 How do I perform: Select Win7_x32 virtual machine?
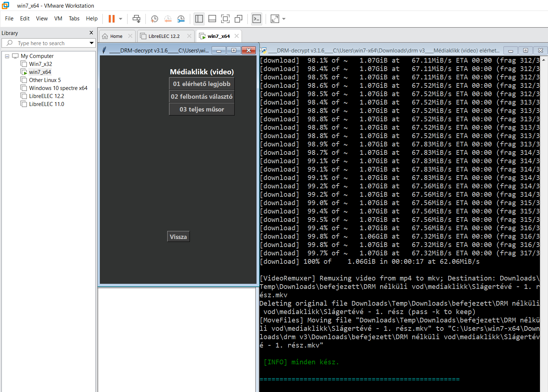click(40, 64)
